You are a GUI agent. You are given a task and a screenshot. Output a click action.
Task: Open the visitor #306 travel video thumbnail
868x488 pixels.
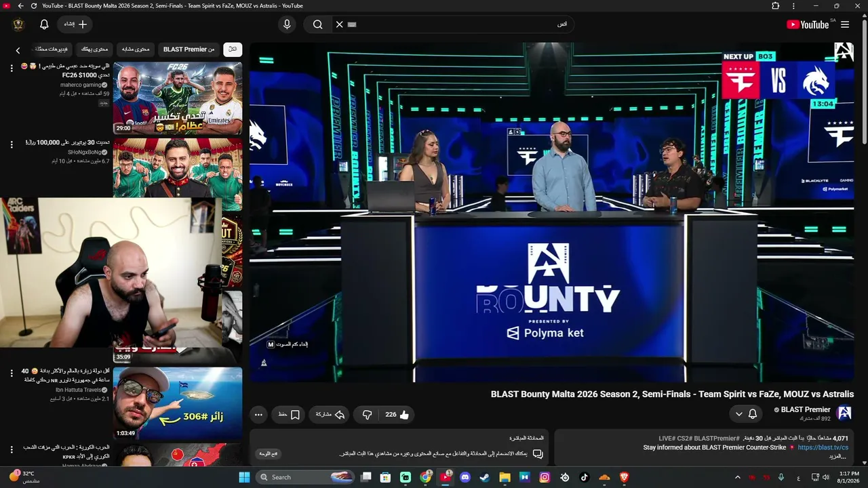click(x=178, y=403)
